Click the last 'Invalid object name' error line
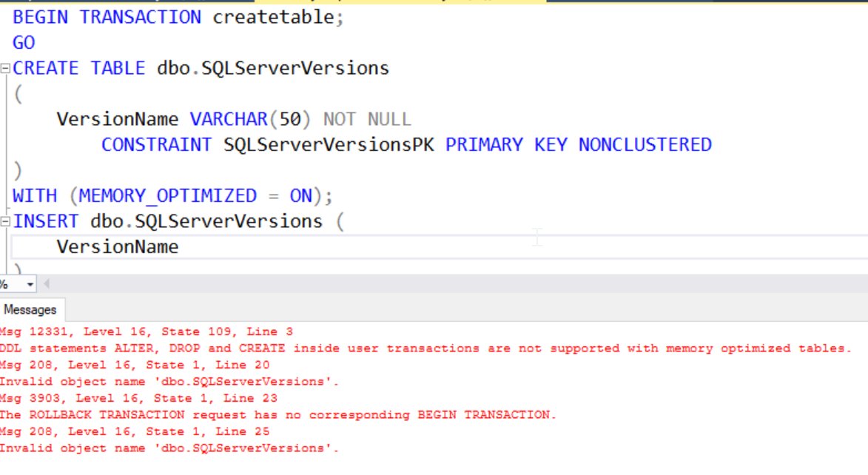Image resolution: width=868 pixels, height=475 pixels. point(169,448)
